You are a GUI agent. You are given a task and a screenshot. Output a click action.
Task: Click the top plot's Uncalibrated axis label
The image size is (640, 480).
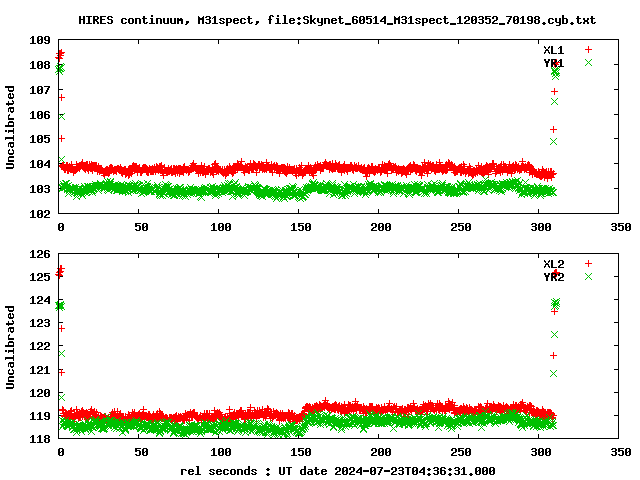point(10,127)
